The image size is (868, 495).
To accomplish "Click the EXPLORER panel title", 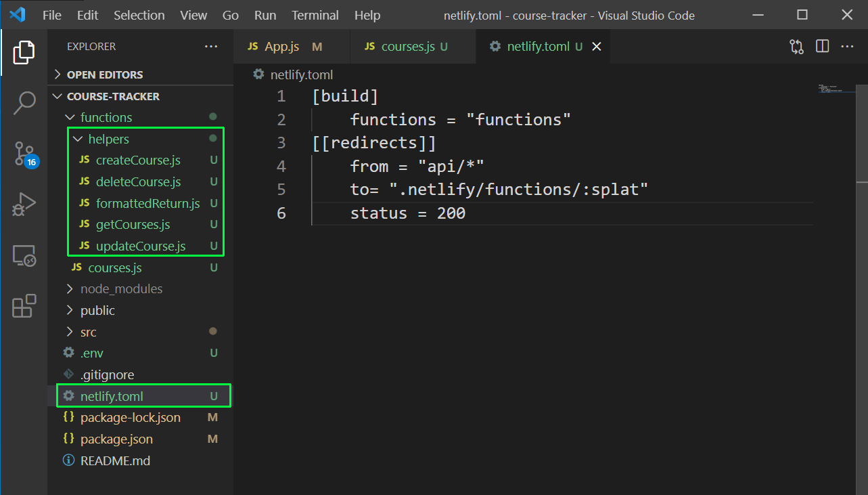I will (91, 47).
